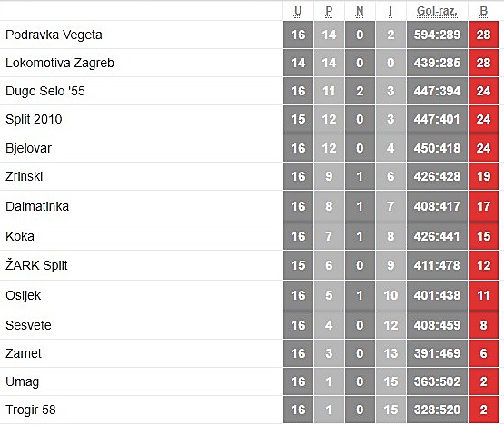504x425 pixels.
Task: Click the U column header
Action: pyautogui.click(x=298, y=12)
